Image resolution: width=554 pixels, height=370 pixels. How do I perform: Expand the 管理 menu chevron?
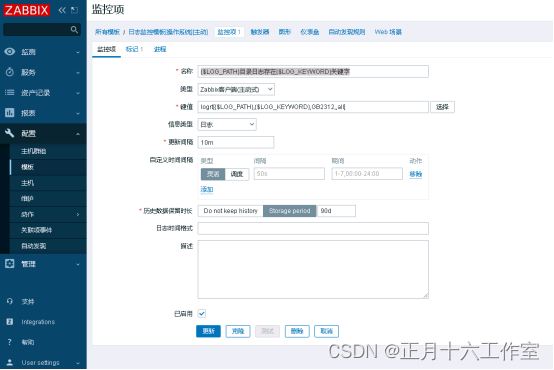[78, 264]
